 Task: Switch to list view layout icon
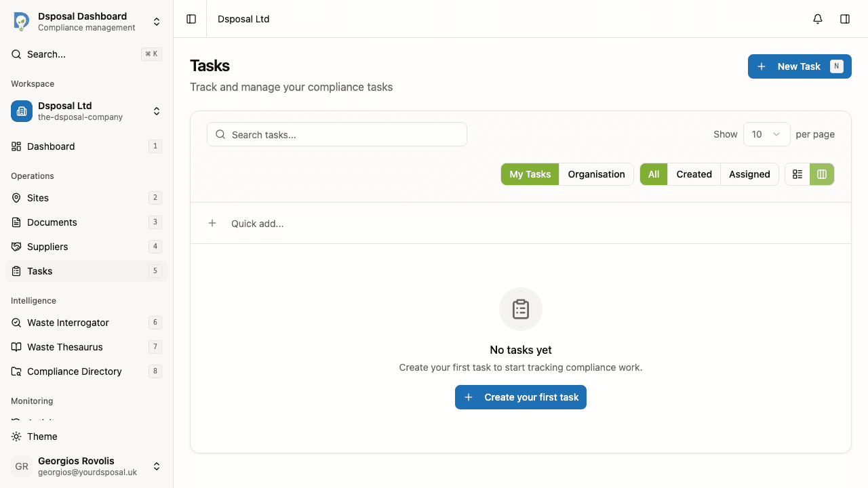coord(797,174)
